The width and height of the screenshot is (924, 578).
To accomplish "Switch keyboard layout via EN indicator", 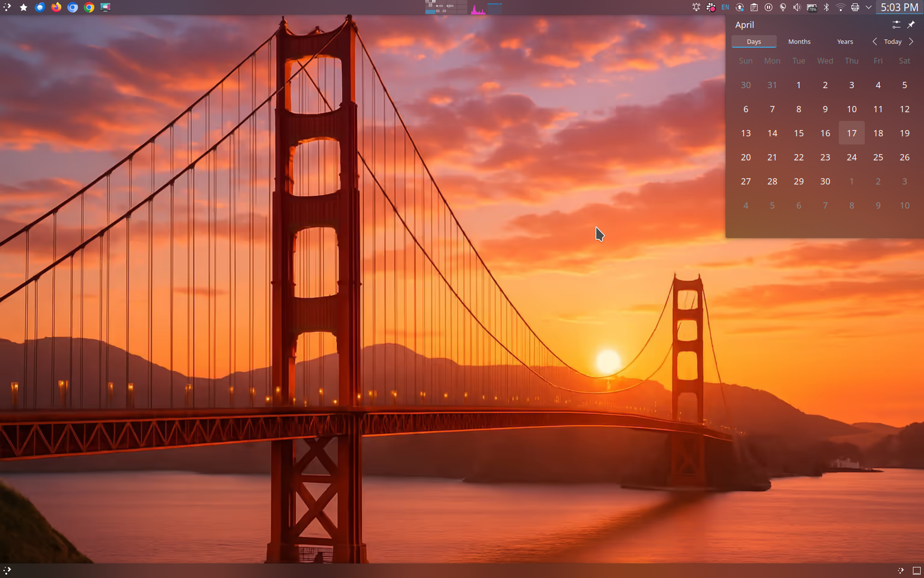I will pyautogui.click(x=726, y=7).
